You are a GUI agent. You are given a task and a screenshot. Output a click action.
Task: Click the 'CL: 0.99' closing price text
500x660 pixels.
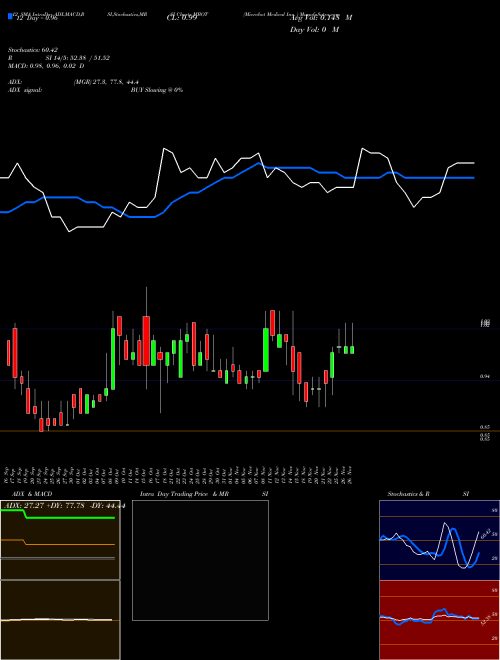point(182,18)
